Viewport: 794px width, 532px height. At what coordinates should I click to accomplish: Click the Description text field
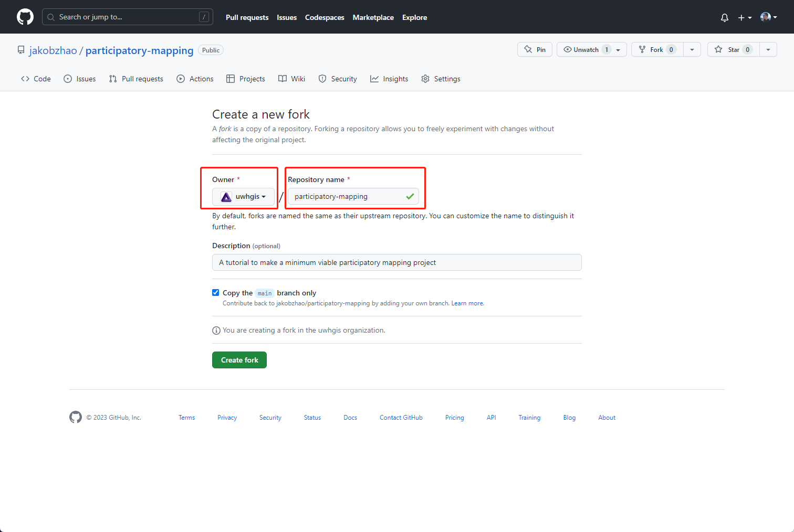(x=397, y=262)
